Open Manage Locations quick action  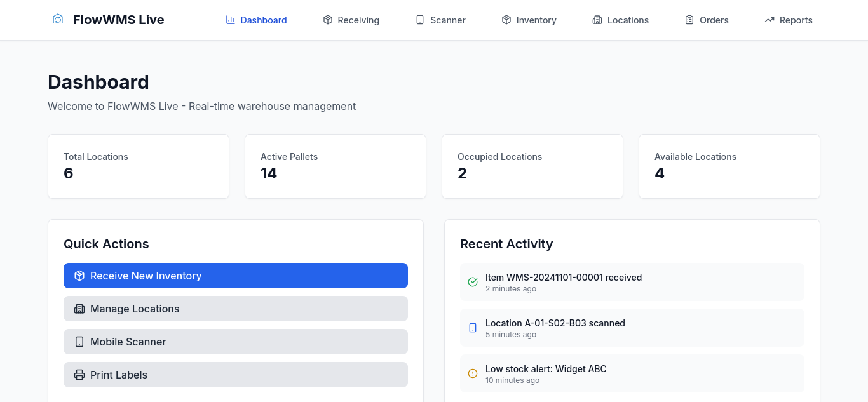point(236,309)
